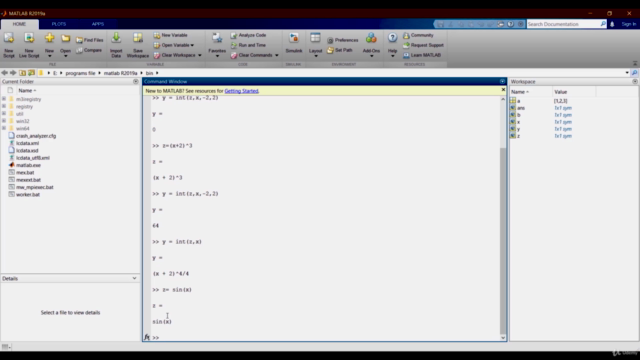This screenshot has width=640, height=360.
Task: Open the New item menu
Action: tap(49, 45)
